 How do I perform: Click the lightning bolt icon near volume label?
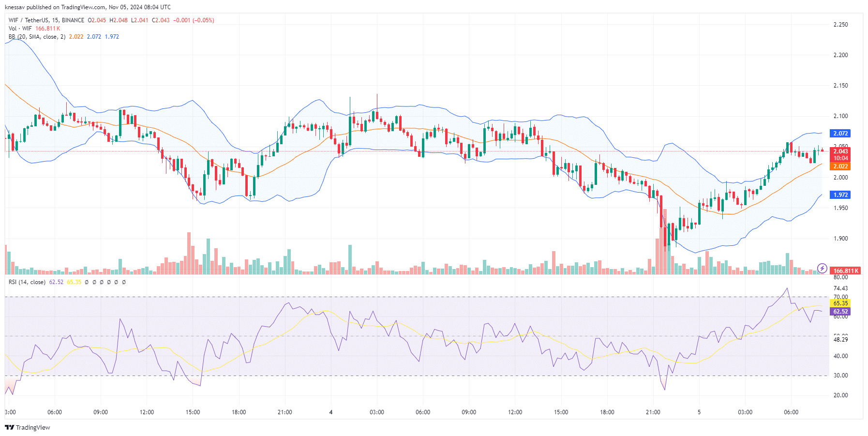coord(822,268)
